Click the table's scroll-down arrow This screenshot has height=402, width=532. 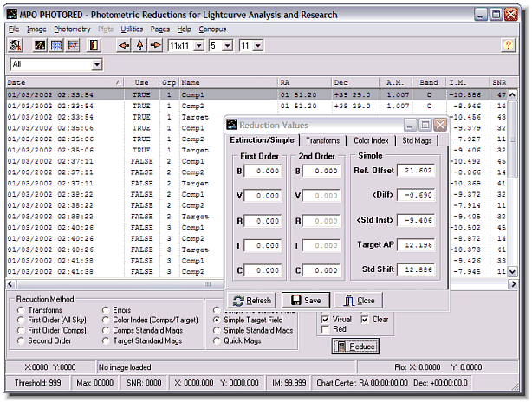click(x=512, y=271)
